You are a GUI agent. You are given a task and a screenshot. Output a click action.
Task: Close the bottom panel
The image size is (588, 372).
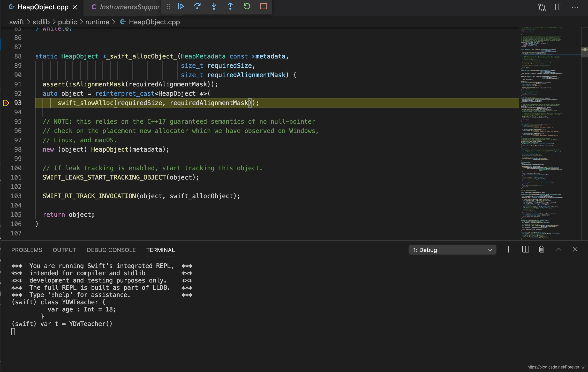[575, 249]
